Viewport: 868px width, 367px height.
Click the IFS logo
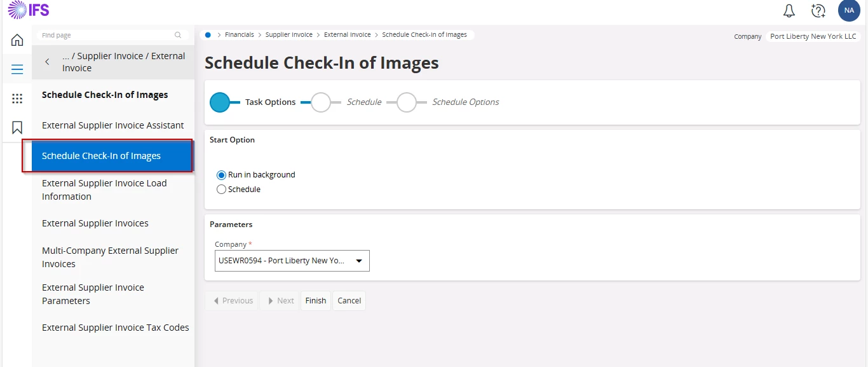click(29, 10)
